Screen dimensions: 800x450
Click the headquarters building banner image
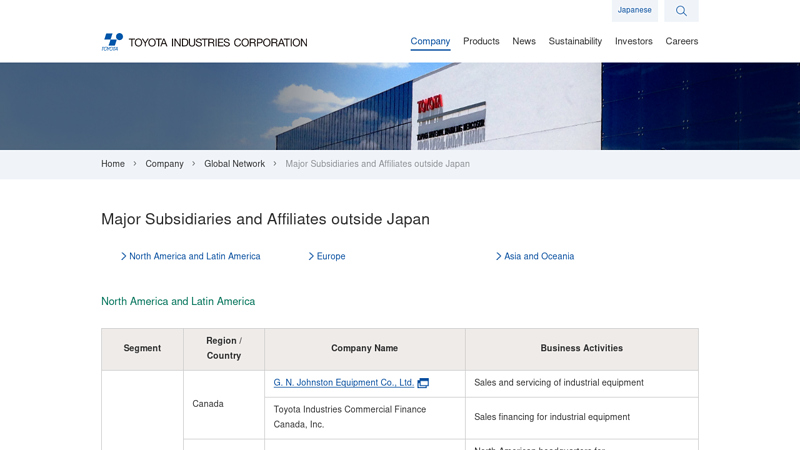point(400,106)
